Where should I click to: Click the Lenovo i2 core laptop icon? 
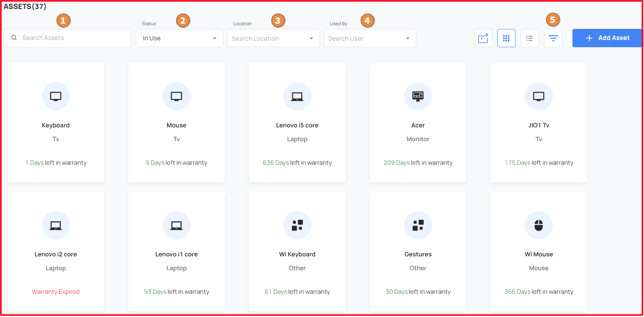[56, 225]
